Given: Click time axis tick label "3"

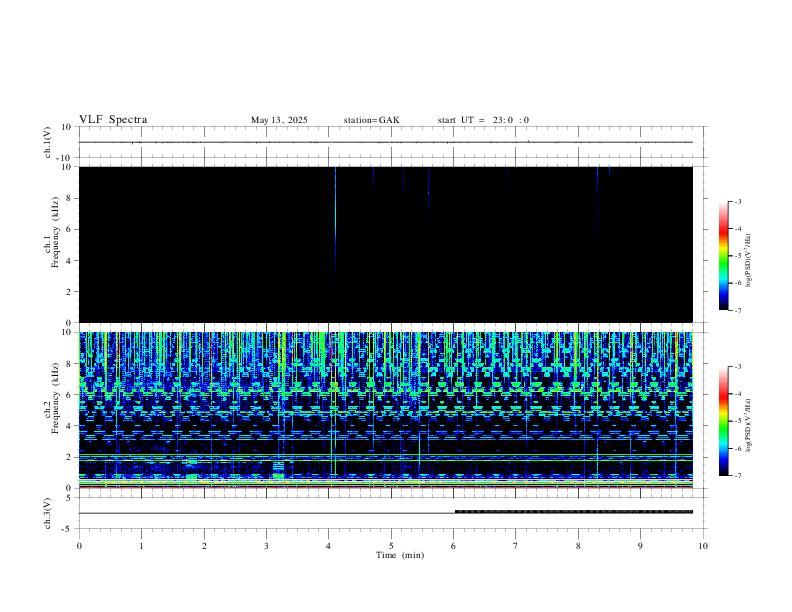Looking at the screenshot, I should [x=266, y=546].
